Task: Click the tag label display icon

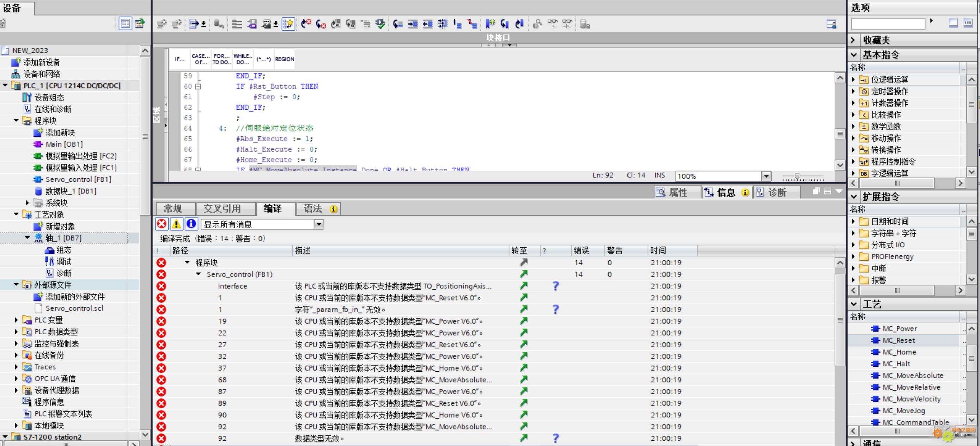Action: [x=251, y=24]
